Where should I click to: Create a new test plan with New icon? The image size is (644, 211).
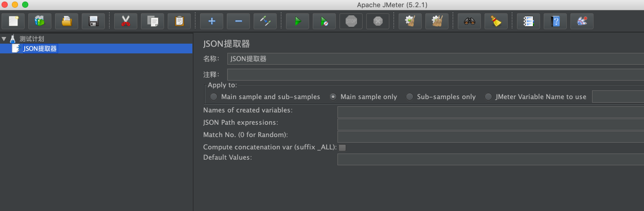tap(13, 21)
